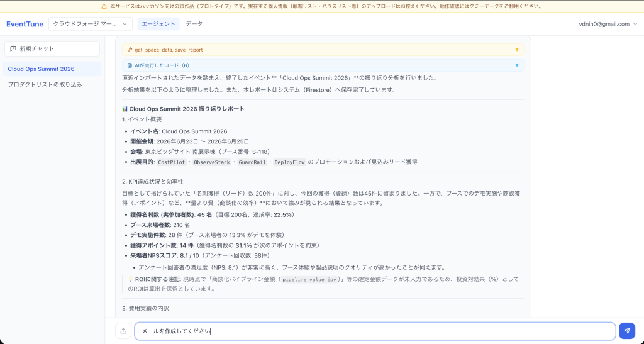Click the CostPilot code tag
The image size is (644, 344).
172,162
